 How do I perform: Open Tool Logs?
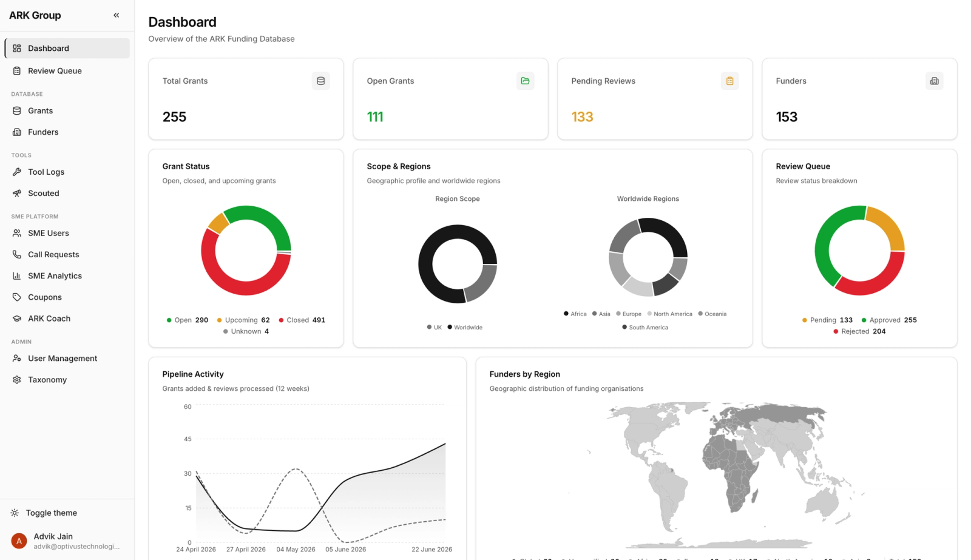67,172
